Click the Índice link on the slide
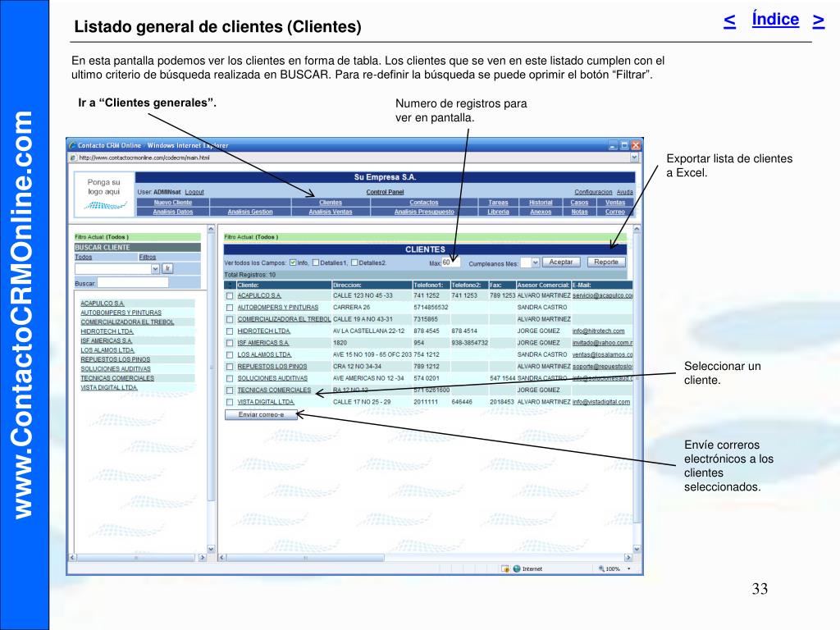Image resolution: width=840 pixels, height=630 pixels. pyautogui.click(x=775, y=20)
